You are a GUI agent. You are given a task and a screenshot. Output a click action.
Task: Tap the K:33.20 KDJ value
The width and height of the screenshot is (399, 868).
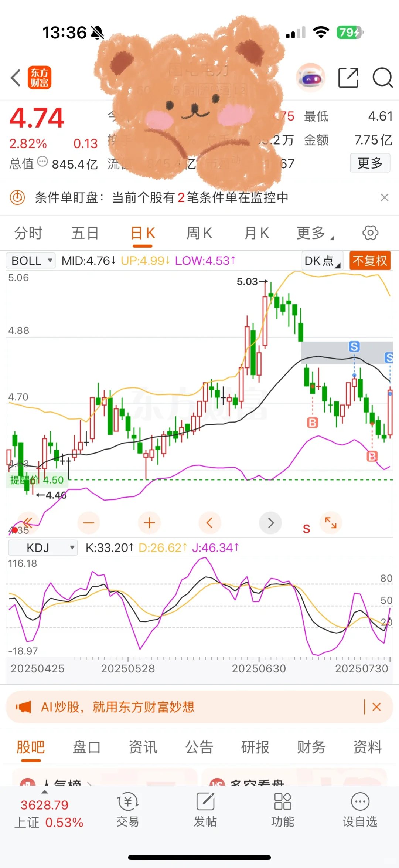coord(109,547)
